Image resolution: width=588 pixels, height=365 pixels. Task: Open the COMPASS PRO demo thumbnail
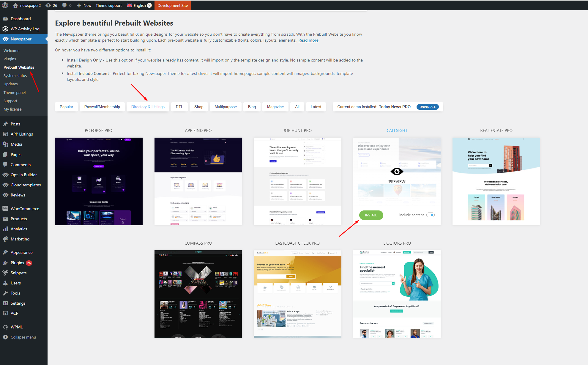pyautogui.click(x=198, y=294)
